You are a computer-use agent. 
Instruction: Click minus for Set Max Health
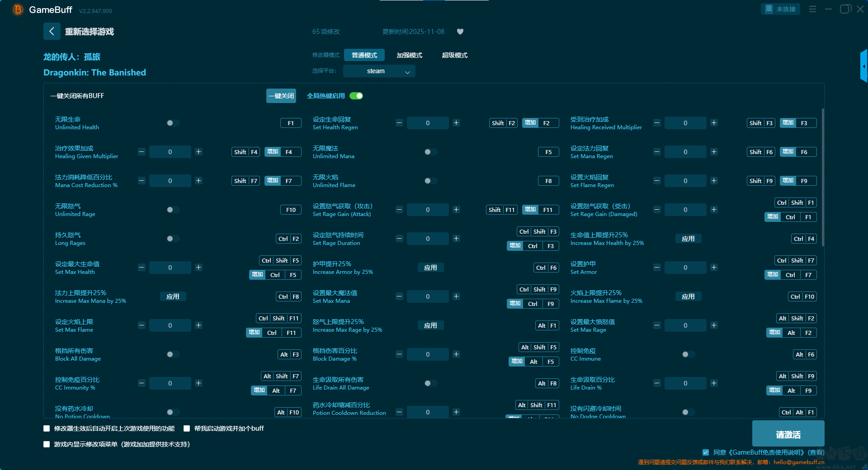[x=142, y=268]
